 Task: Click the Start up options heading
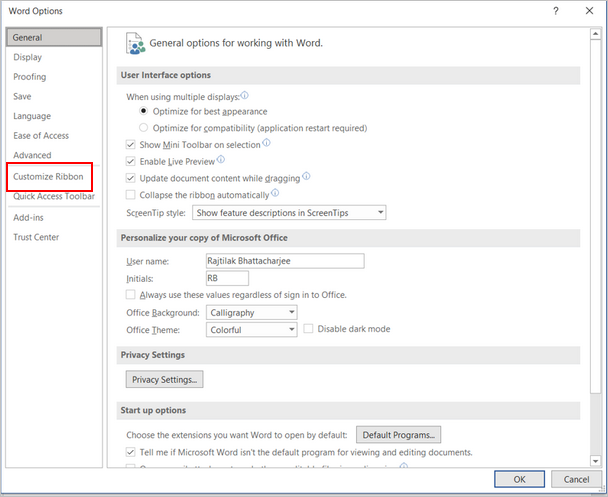click(x=153, y=410)
